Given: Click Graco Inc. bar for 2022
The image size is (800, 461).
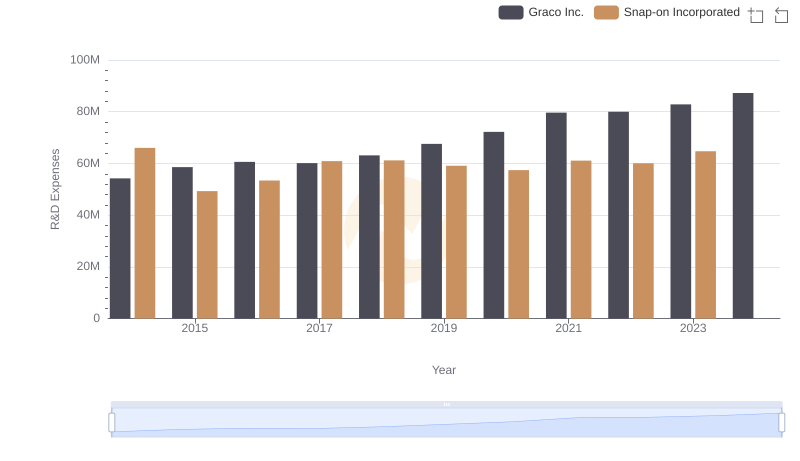Looking at the screenshot, I should pos(618,215).
